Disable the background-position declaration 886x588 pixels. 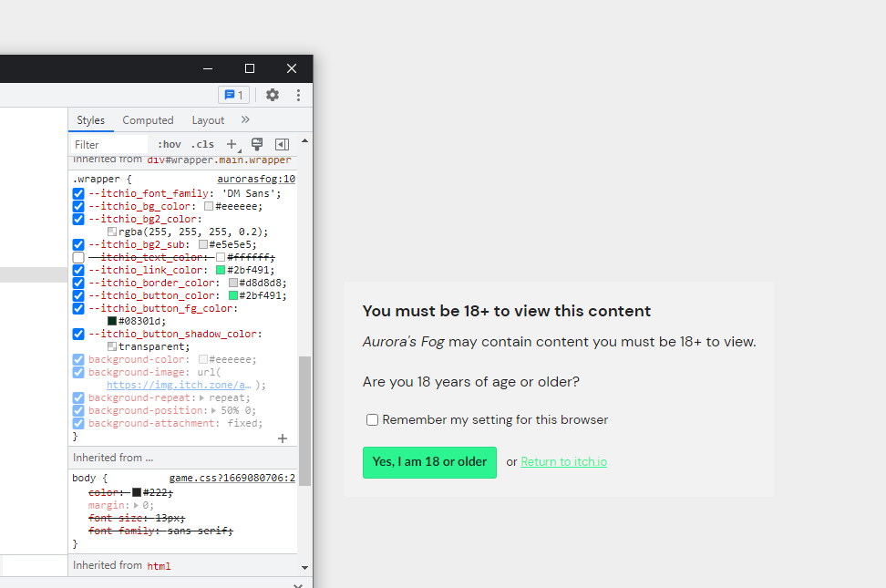pyautogui.click(x=78, y=410)
